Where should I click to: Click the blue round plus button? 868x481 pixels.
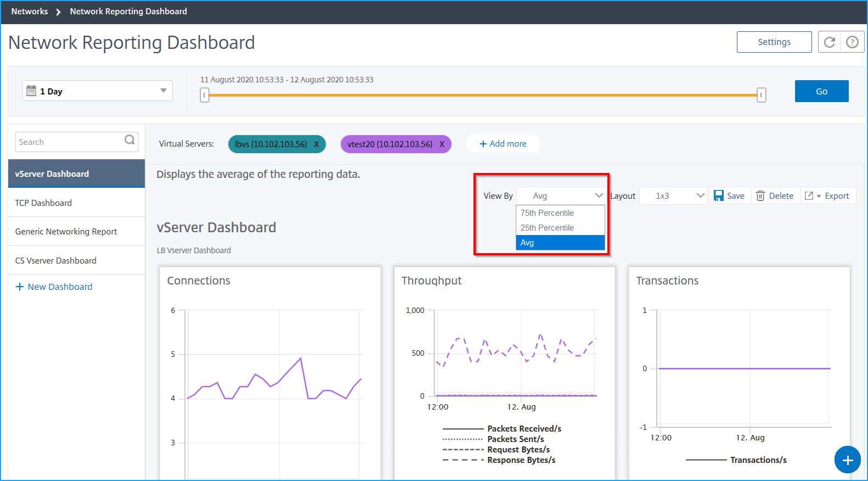(x=848, y=460)
